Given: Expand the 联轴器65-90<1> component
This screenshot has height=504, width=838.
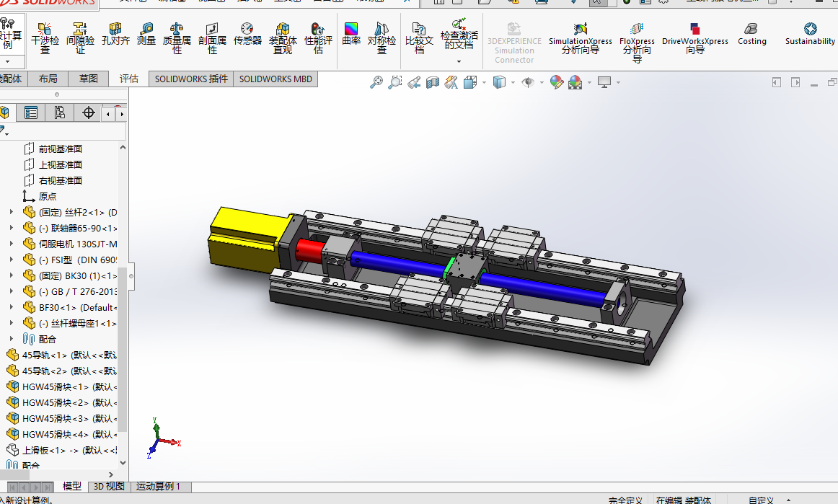Looking at the screenshot, I should (x=12, y=228).
